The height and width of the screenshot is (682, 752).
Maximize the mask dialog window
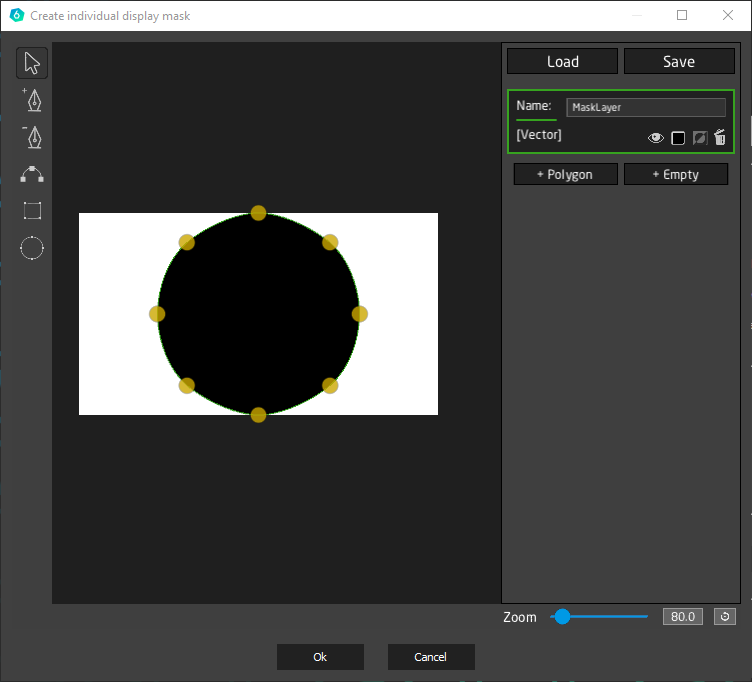[682, 15]
